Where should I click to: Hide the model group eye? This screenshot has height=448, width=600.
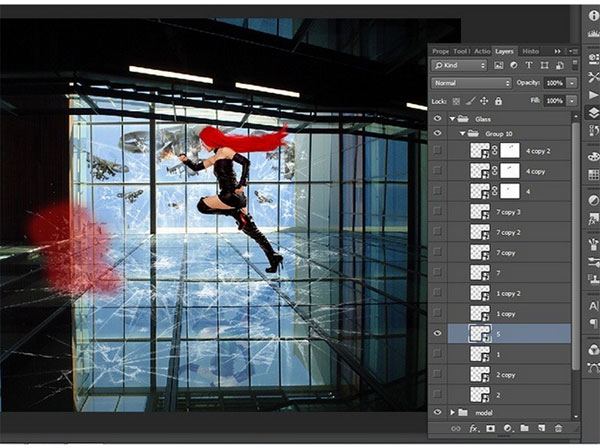point(437,412)
